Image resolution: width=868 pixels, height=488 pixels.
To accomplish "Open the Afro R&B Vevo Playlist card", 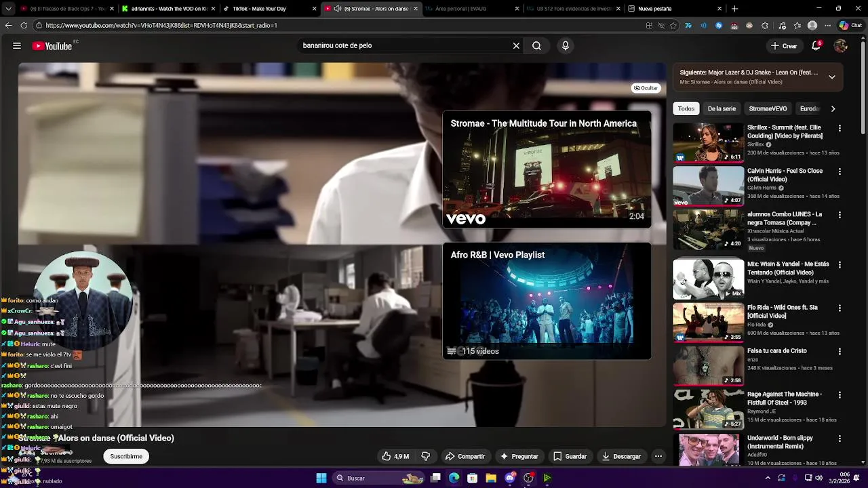I will click(547, 301).
